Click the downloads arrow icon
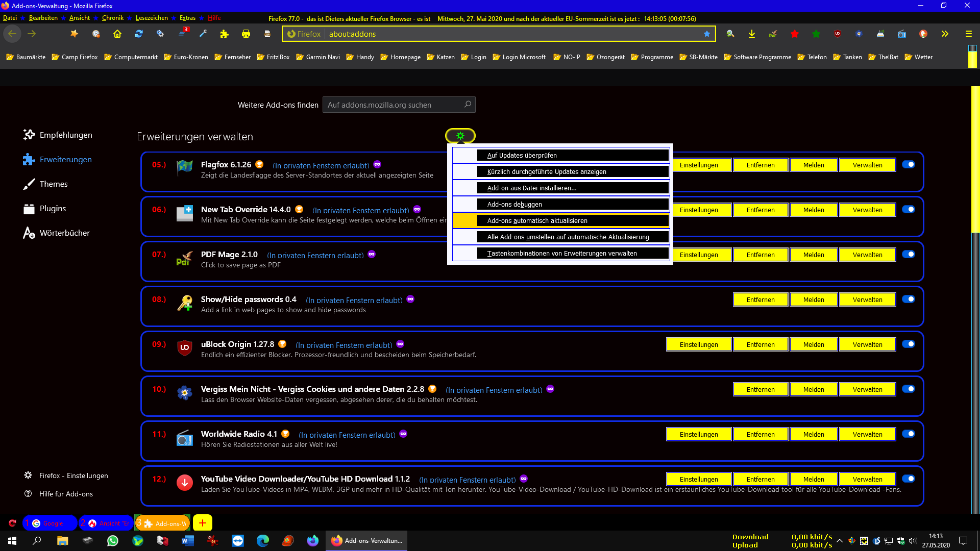Screen dimensions: 980x551 pos(752,34)
